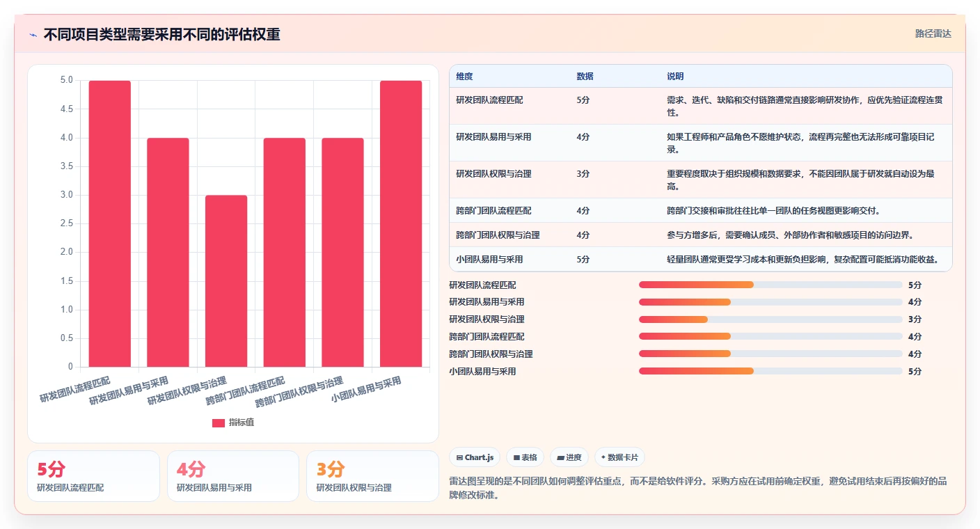Click the 说明 column header in the table

tap(675, 77)
